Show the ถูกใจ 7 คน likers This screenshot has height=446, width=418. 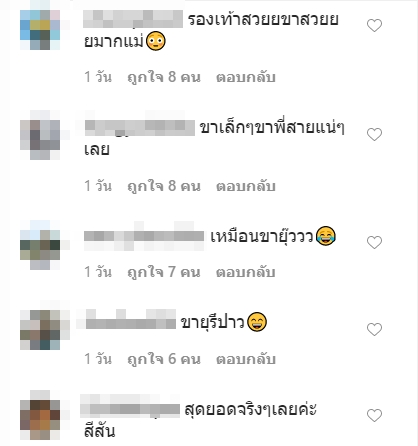click(x=164, y=272)
